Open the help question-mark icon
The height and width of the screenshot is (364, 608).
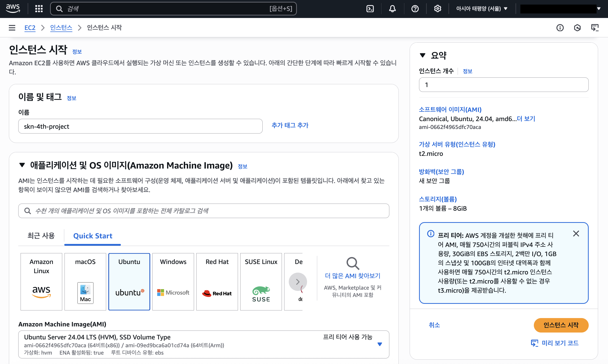coord(415,9)
